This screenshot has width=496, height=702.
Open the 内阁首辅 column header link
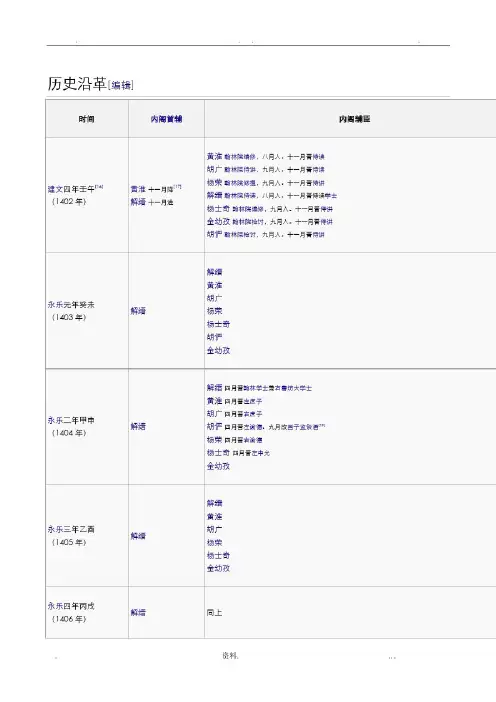point(166,119)
